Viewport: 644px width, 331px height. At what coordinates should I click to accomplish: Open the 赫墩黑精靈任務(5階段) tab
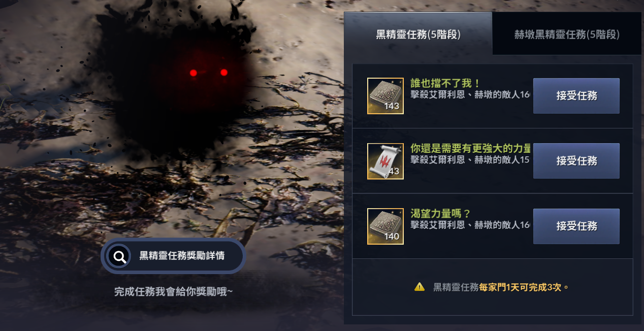(x=567, y=35)
